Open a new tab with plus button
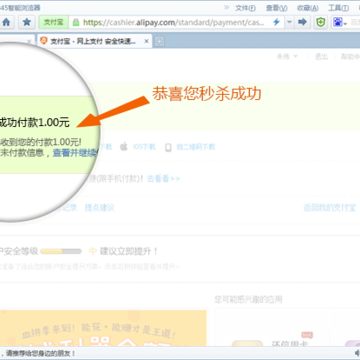 (160, 41)
